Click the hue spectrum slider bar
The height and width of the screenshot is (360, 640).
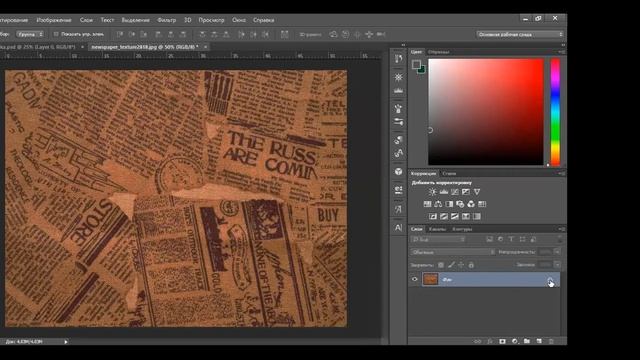tap(555, 112)
